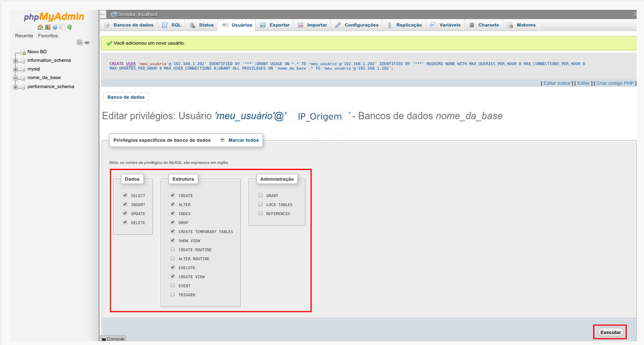
Task: Click the phpMyAdmin logo
Action: coord(54,17)
